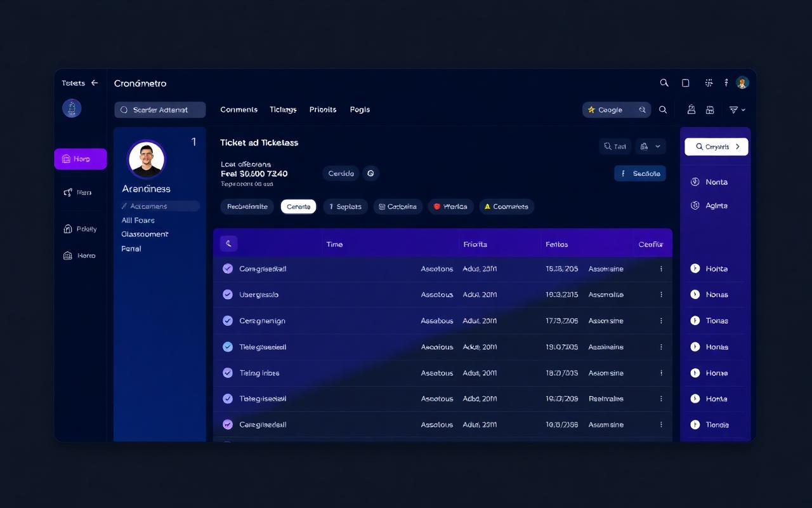Click the Fentos column header
812x508 pixels.
click(x=556, y=244)
